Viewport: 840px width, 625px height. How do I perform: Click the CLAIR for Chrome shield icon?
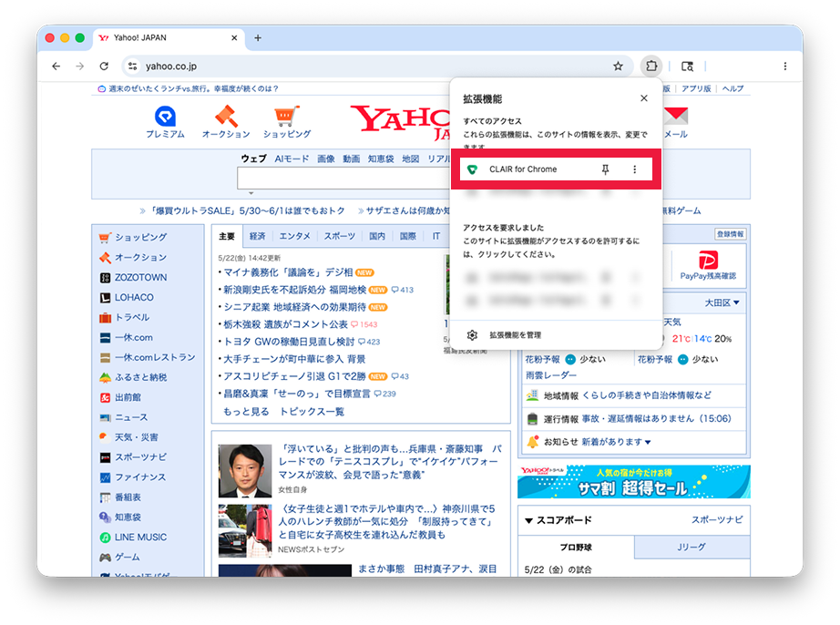click(x=473, y=169)
